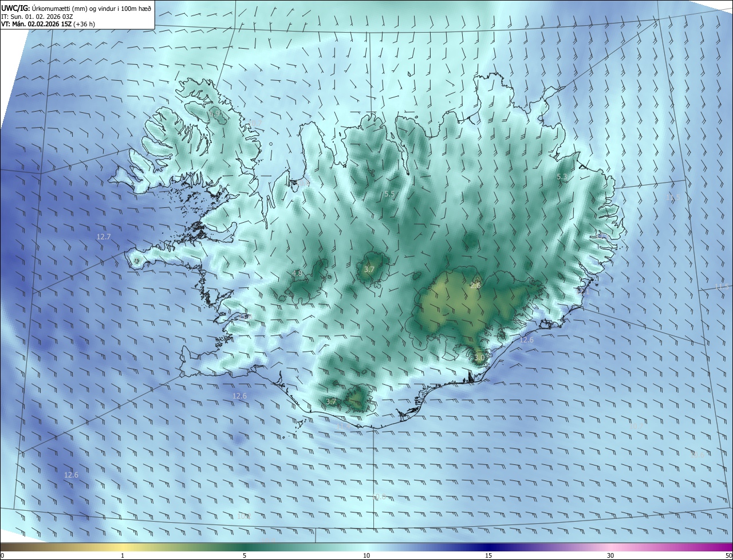Click the 15 tick on the color scale

coord(488,555)
